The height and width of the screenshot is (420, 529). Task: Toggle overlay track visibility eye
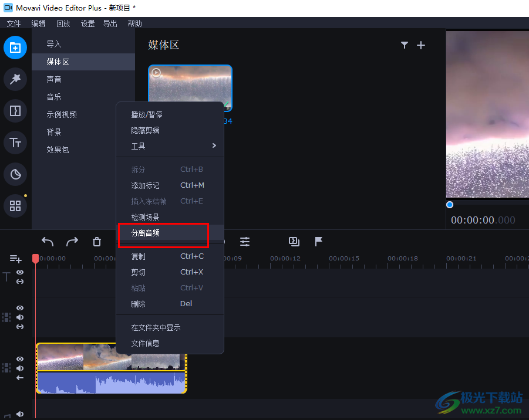coord(20,308)
